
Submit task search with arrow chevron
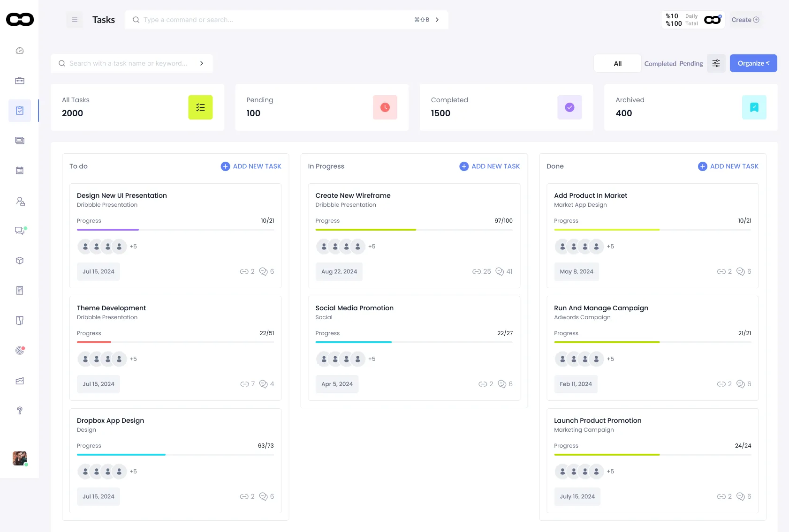202,63
